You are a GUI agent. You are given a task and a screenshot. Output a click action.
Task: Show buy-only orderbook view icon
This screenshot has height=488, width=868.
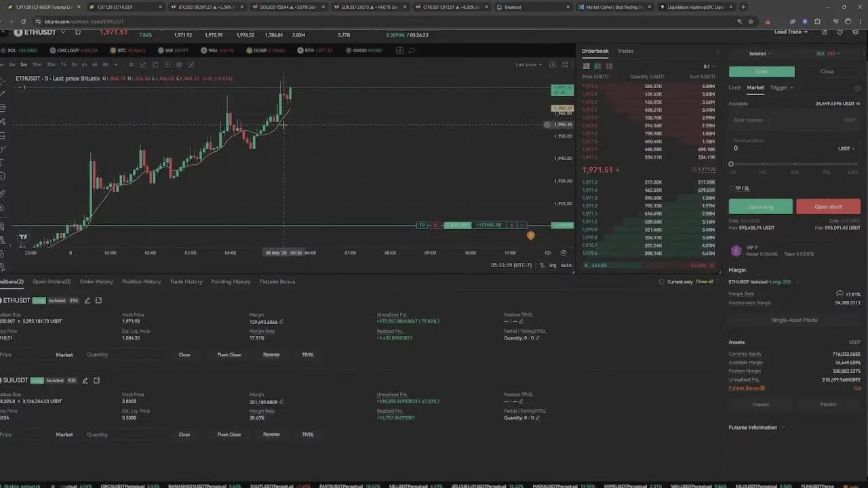pos(597,66)
